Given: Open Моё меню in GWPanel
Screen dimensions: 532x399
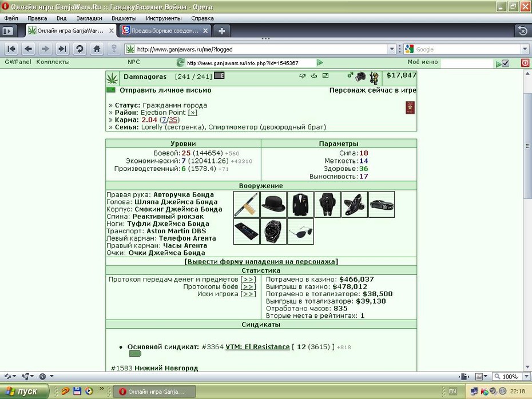Looking at the screenshot, I should [422, 62].
